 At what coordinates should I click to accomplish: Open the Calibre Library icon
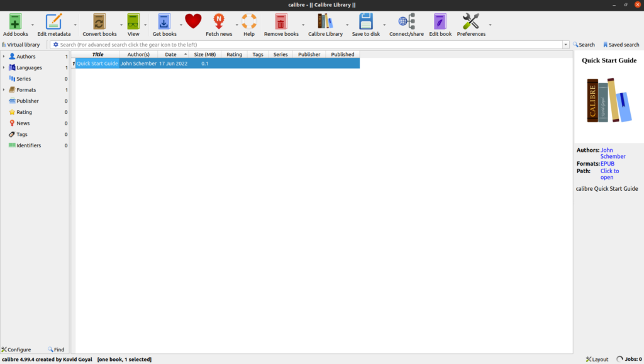(325, 21)
